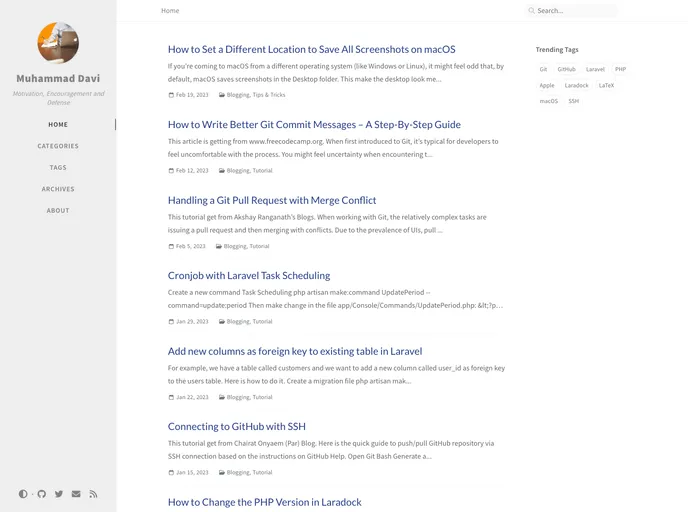This screenshot has height=512, width=688.
Task: Select the LaTeX trending tag
Action: pyautogui.click(x=606, y=86)
